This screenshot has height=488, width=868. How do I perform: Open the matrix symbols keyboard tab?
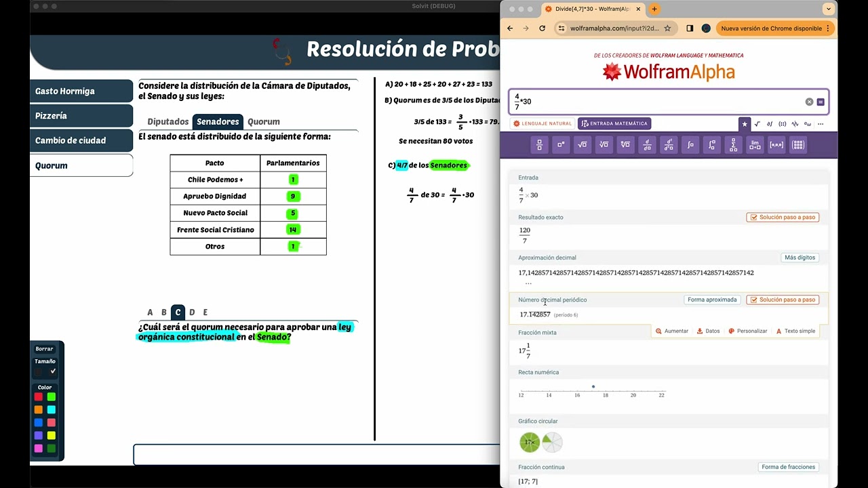[783, 124]
